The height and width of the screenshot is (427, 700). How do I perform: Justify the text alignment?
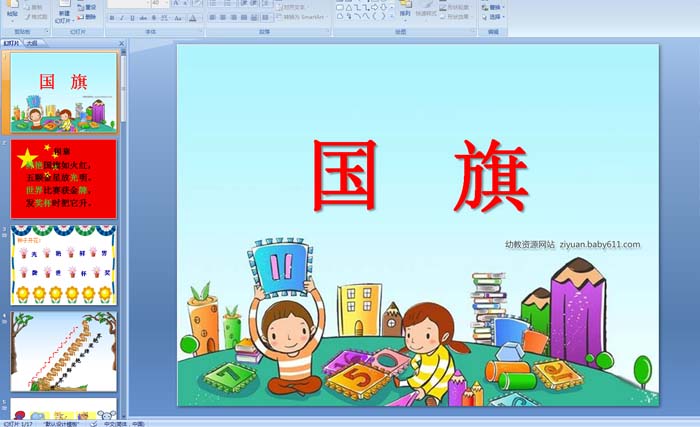point(244,17)
